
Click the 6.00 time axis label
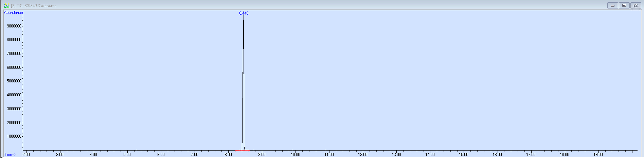[161, 155]
